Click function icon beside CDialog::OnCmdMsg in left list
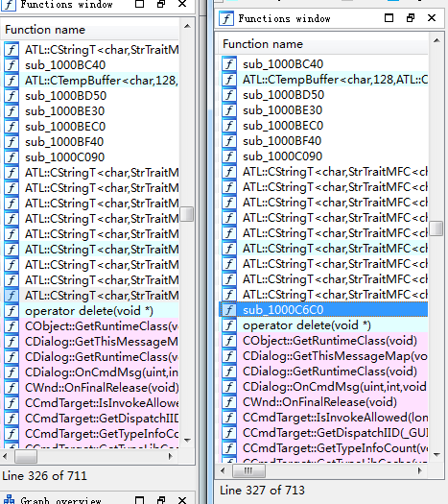Viewport: 448px width, 504px height. click(x=12, y=372)
